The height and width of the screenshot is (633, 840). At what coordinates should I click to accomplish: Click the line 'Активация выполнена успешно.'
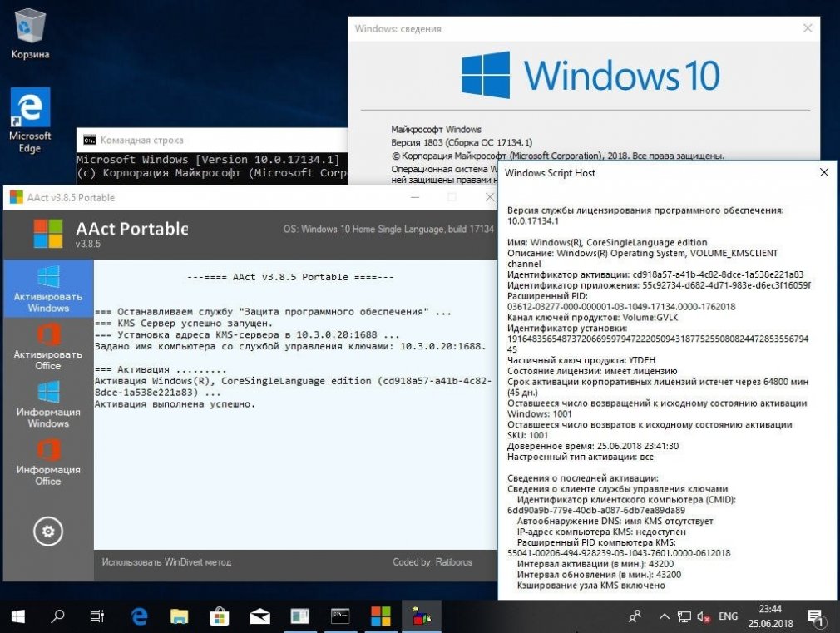[x=175, y=404]
